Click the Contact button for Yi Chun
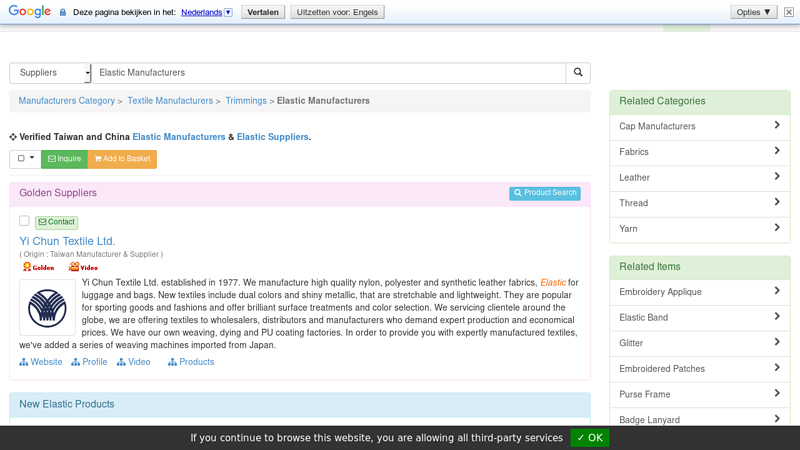This screenshot has width=800, height=450. [x=57, y=222]
